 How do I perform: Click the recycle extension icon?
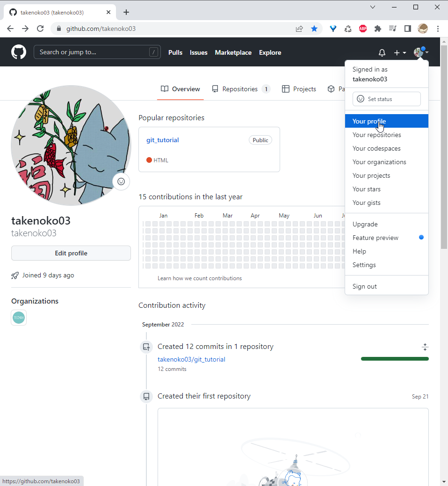tap(348, 29)
